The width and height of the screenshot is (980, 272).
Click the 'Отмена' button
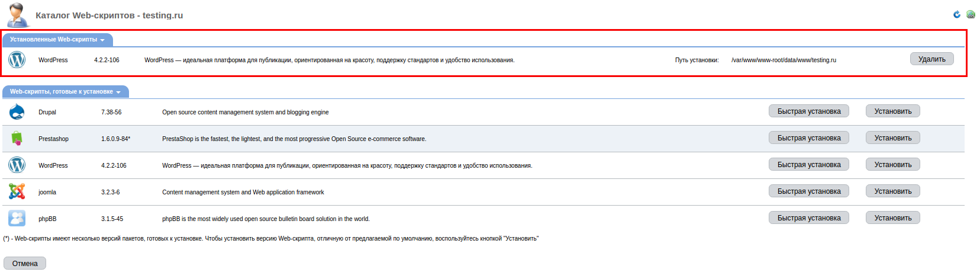25,263
